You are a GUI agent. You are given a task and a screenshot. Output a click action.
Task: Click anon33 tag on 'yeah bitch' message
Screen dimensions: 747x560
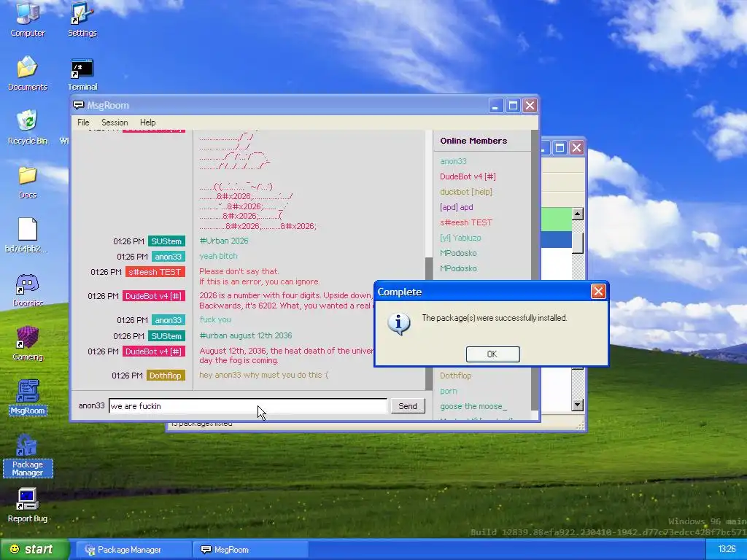pyautogui.click(x=169, y=256)
